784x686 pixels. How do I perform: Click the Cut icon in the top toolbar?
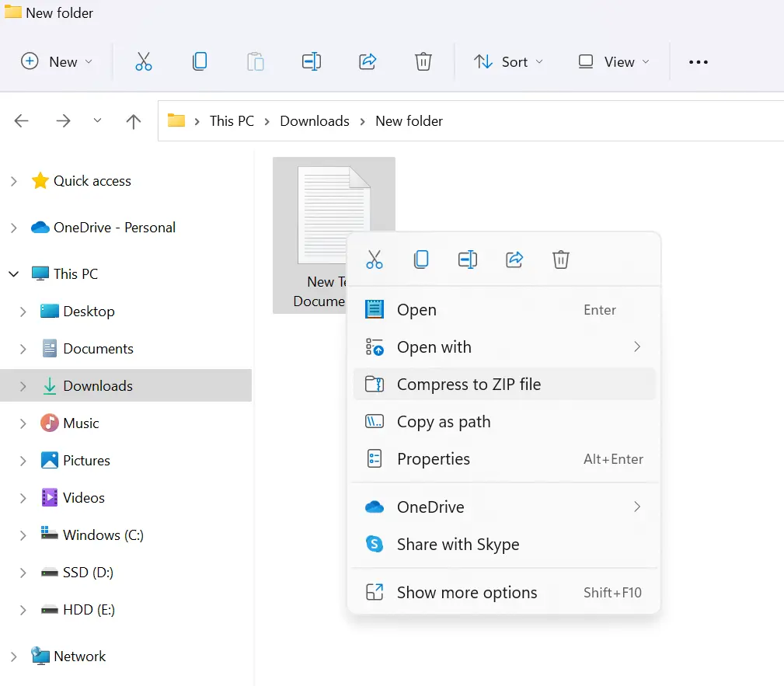pos(144,62)
